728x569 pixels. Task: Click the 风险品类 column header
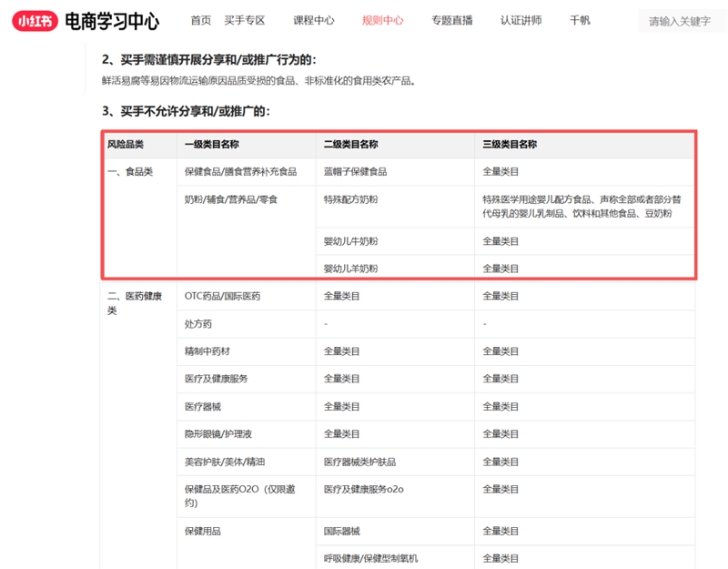point(126,144)
